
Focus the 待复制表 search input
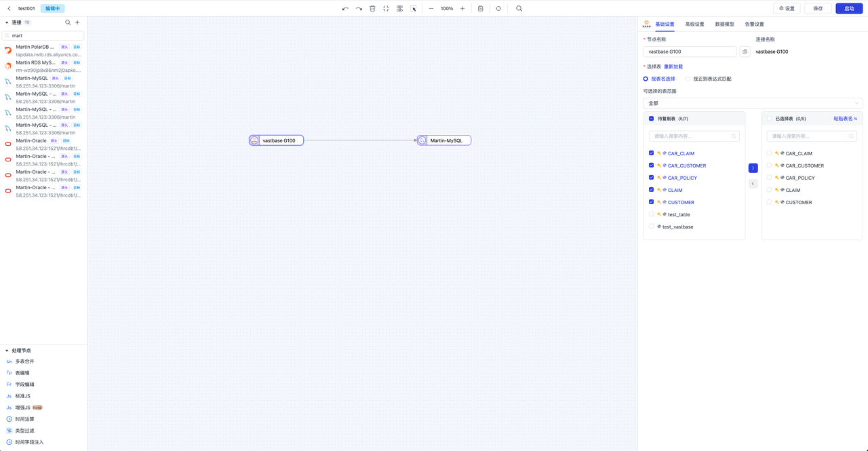tap(694, 136)
